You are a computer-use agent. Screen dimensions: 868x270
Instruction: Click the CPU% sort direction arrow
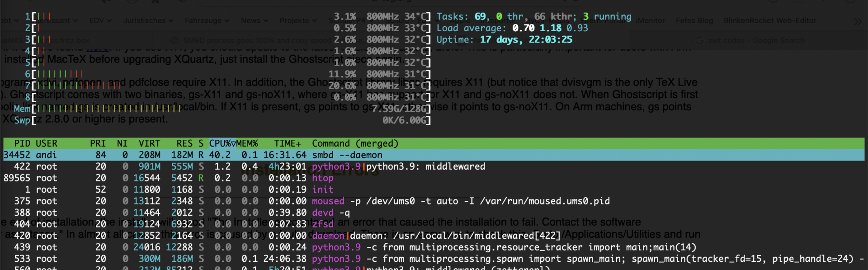(x=233, y=144)
